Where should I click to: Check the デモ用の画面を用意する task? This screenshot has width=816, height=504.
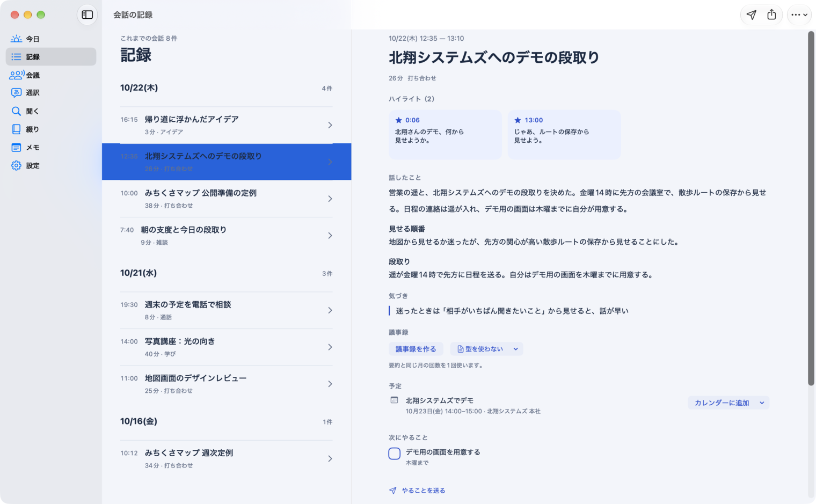click(x=395, y=454)
